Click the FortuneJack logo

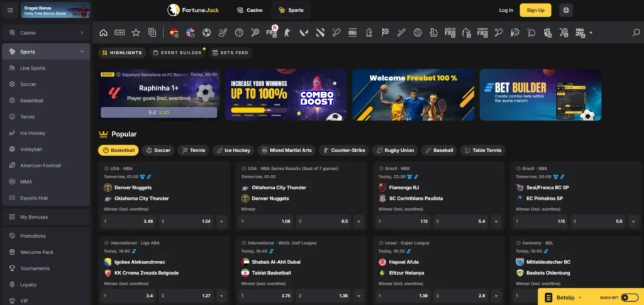pyautogui.click(x=193, y=10)
